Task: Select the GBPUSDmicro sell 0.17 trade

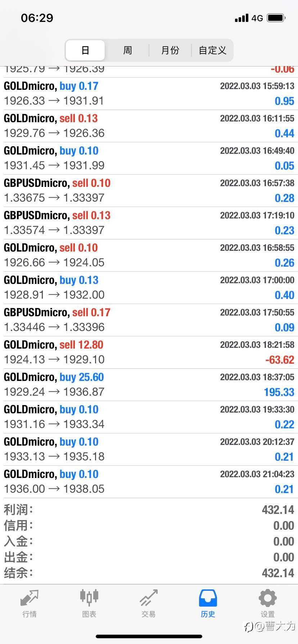Action: 149,320
